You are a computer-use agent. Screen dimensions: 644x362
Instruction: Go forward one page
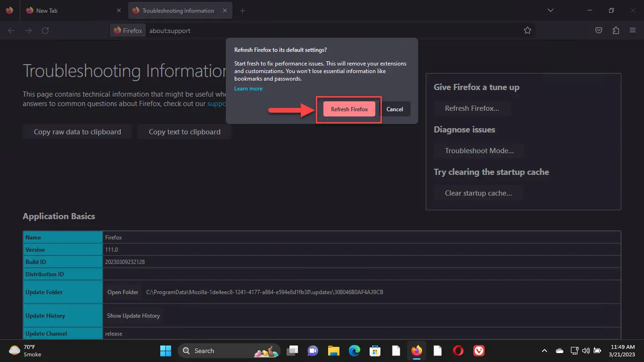pos(28,31)
